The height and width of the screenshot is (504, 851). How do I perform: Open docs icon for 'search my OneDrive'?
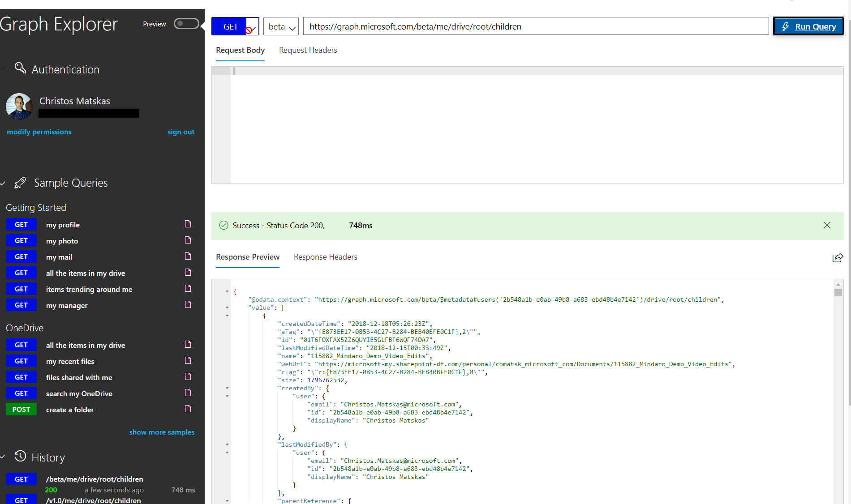click(188, 393)
